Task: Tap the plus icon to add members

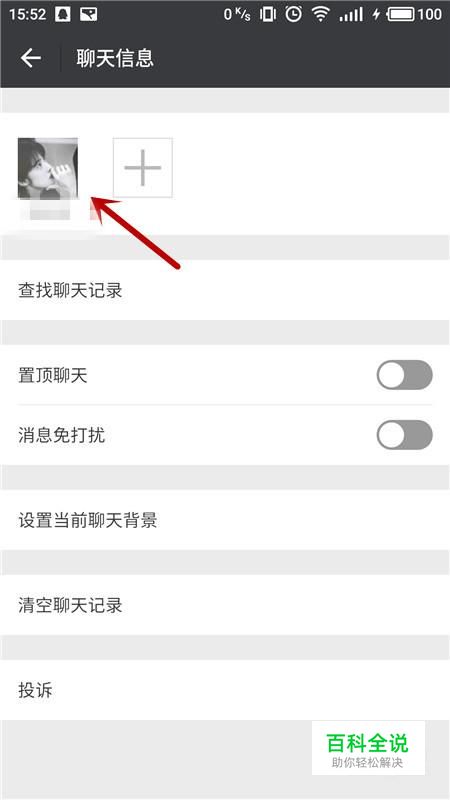Action: pyautogui.click(x=142, y=167)
